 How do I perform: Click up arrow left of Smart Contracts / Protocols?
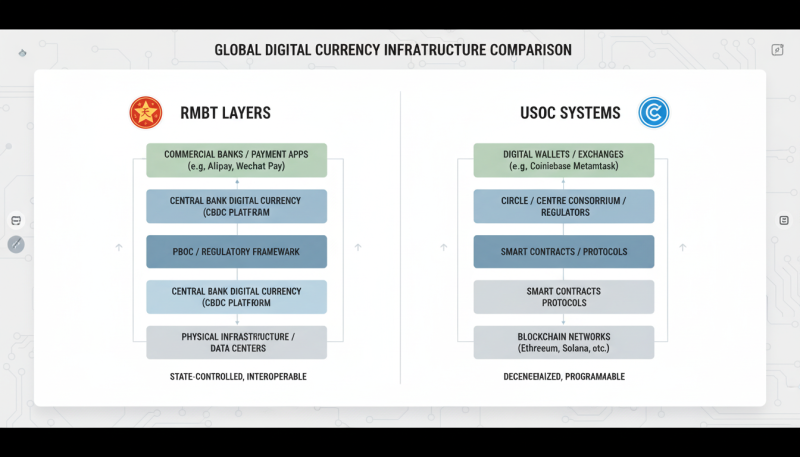(x=442, y=246)
